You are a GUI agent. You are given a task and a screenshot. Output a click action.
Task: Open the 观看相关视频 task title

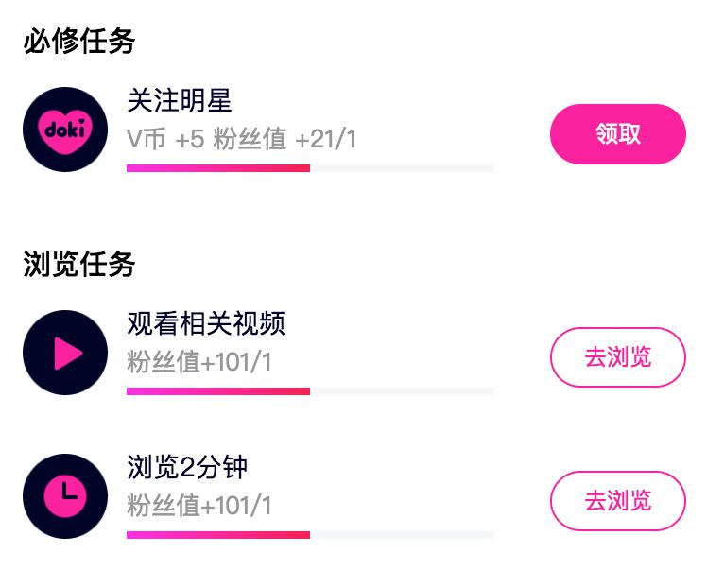(206, 324)
